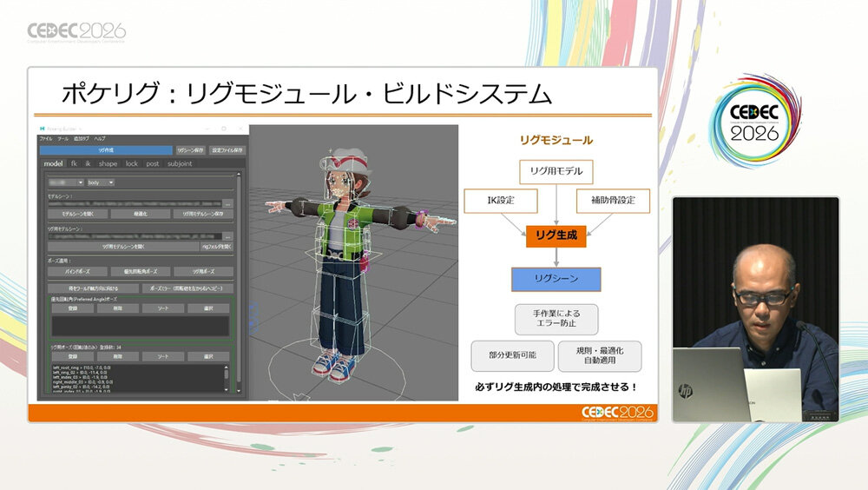Click the browse "..." button for リグ用モデルシーン path
Image resolution: width=868 pixels, height=490 pixels.
[x=227, y=236]
